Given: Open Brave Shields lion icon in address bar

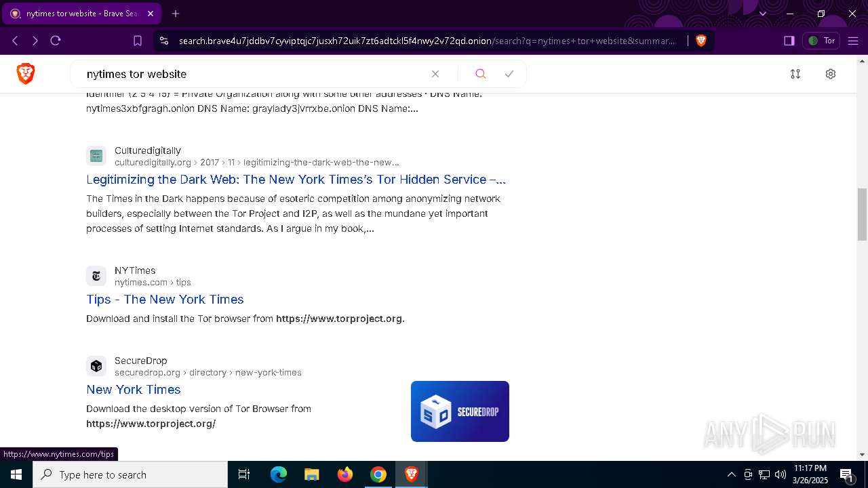Looking at the screenshot, I should (701, 41).
